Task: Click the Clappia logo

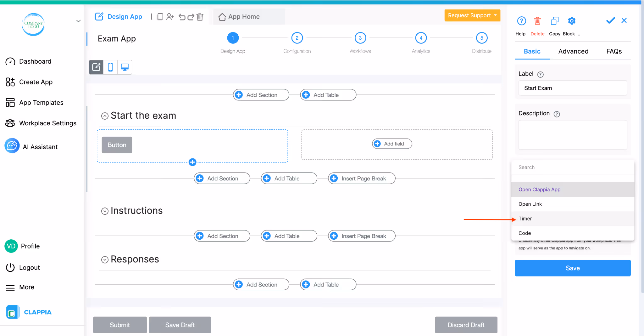Action: click(29, 312)
